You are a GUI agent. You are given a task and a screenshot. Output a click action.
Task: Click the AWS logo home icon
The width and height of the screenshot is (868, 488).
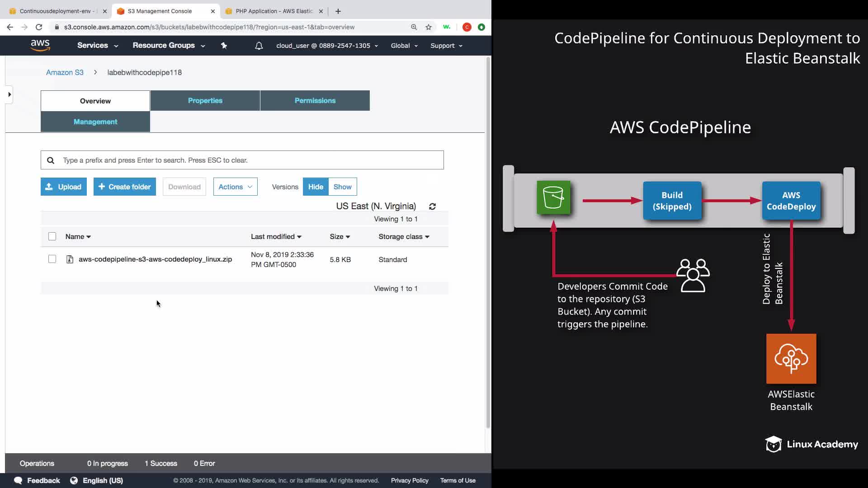[x=40, y=45]
